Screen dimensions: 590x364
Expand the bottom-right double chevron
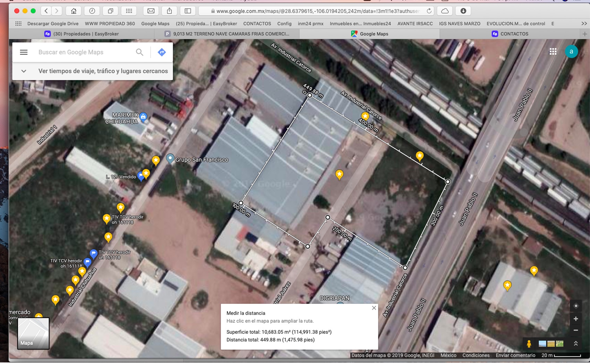pyautogui.click(x=576, y=344)
